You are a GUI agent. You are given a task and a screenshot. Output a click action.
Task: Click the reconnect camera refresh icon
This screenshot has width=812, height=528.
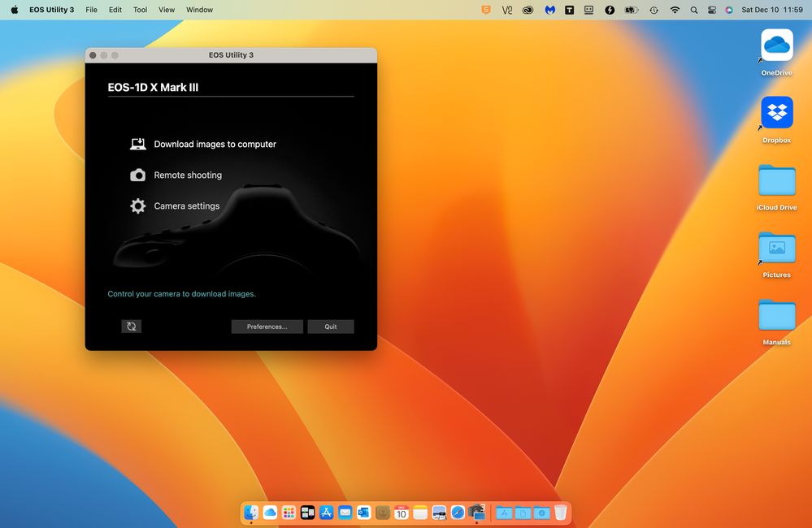pyautogui.click(x=131, y=326)
